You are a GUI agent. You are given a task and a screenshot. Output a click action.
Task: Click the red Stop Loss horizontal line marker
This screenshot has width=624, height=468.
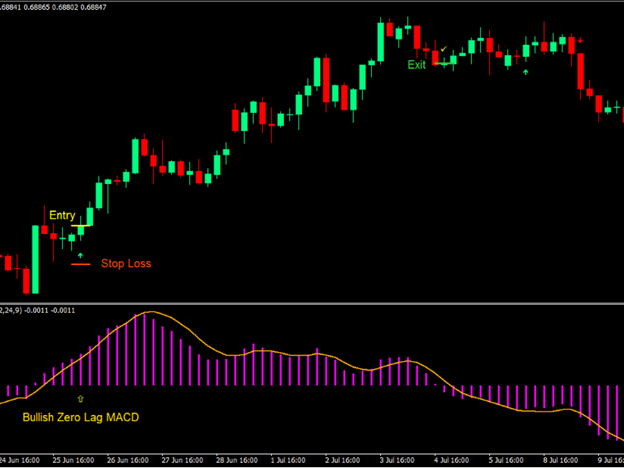(80, 265)
